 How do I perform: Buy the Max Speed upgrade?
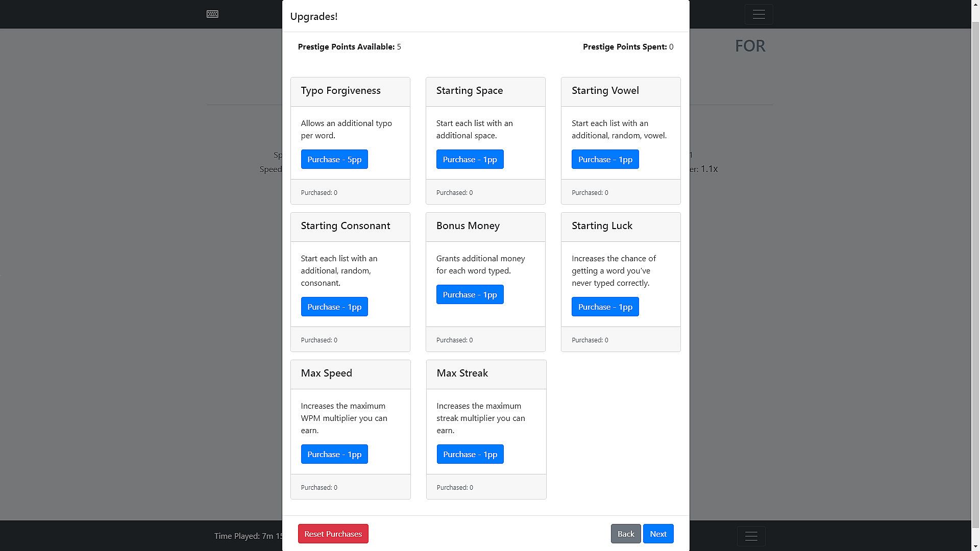tap(334, 455)
